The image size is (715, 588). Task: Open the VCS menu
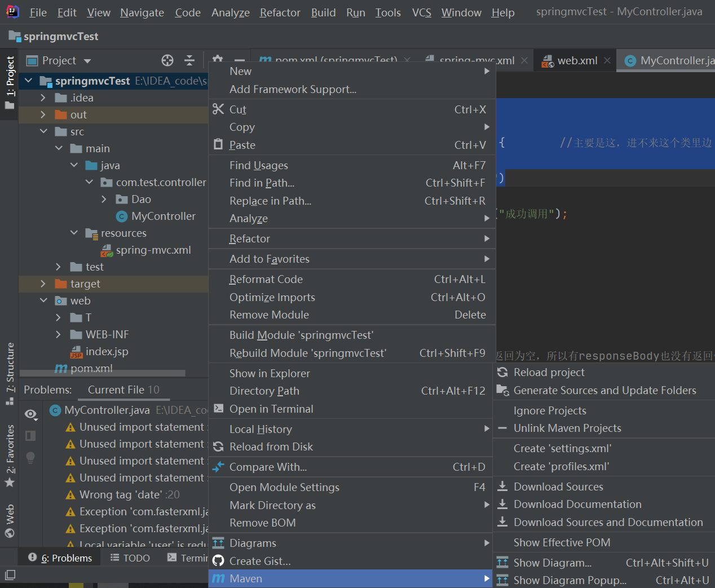click(421, 12)
